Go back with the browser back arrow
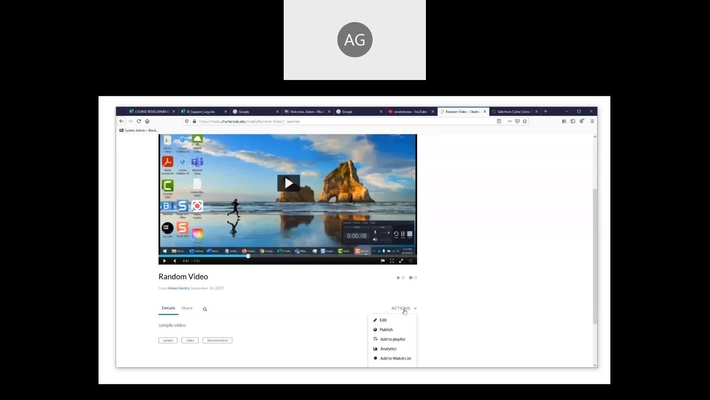The height and width of the screenshot is (400, 710). [x=121, y=121]
